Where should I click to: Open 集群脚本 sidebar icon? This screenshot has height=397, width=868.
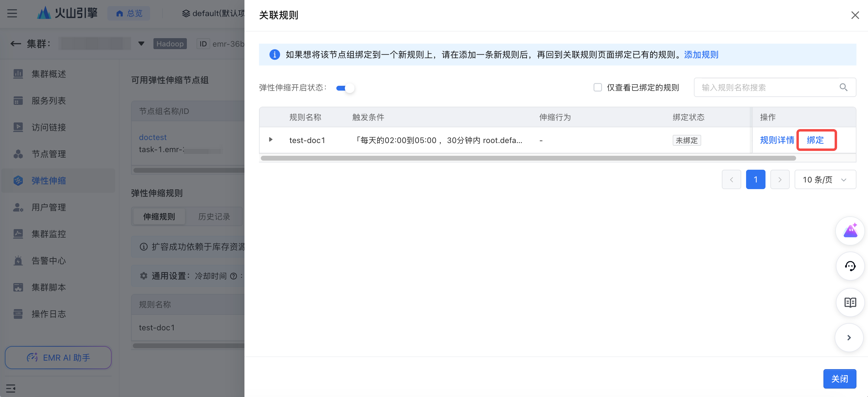(18, 287)
